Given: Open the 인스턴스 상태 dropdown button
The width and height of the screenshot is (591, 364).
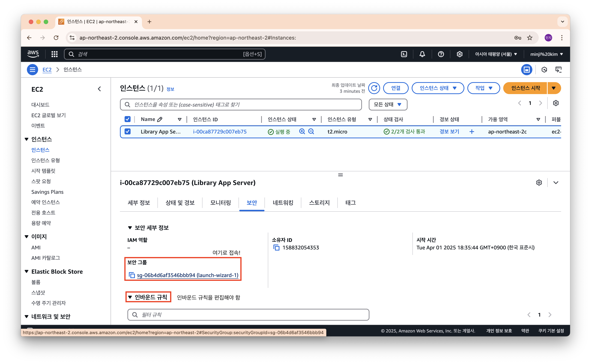Looking at the screenshot, I should tap(438, 88).
